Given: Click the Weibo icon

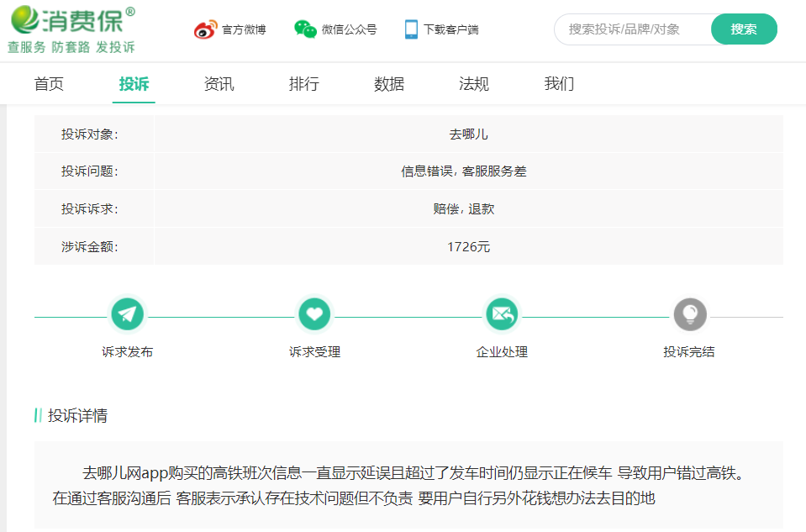Looking at the screenshot, I should tap(206, 29).
